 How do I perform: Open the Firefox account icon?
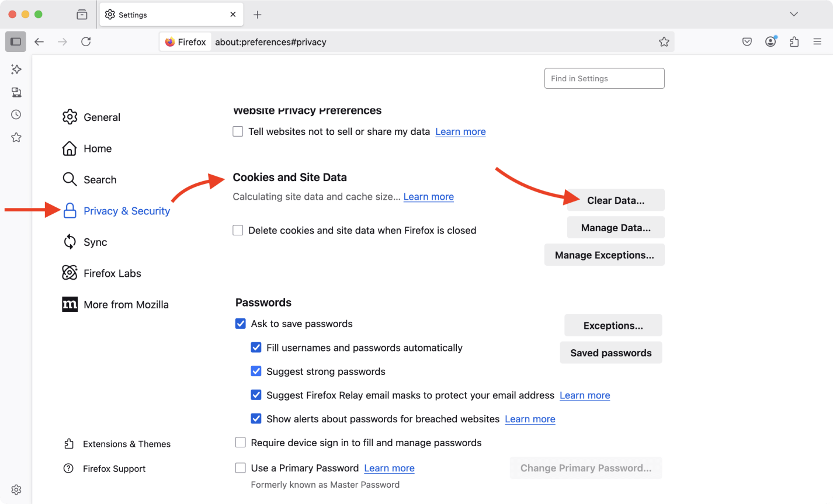point(770,42)
